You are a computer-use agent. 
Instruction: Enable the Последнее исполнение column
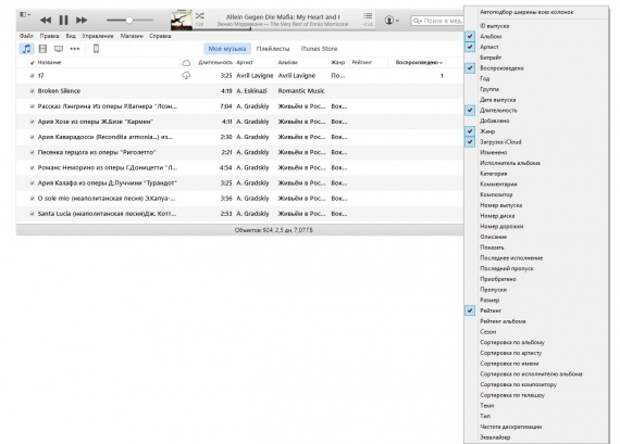(x=511, y=258)
